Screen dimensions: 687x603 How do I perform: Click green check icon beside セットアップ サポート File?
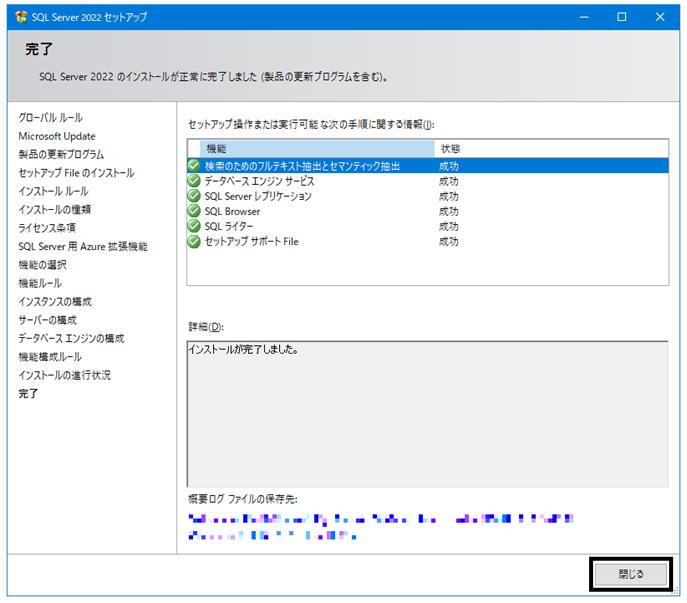[194, 241]
